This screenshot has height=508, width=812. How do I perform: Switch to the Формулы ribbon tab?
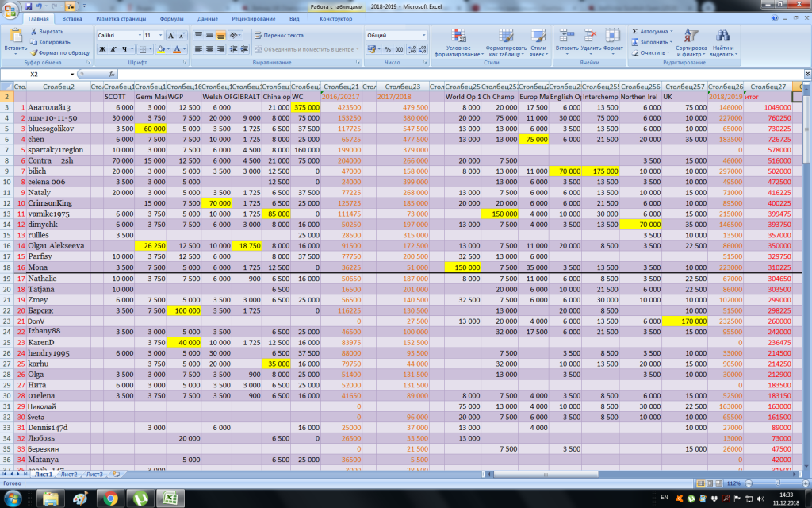click(x=171, y=17)
